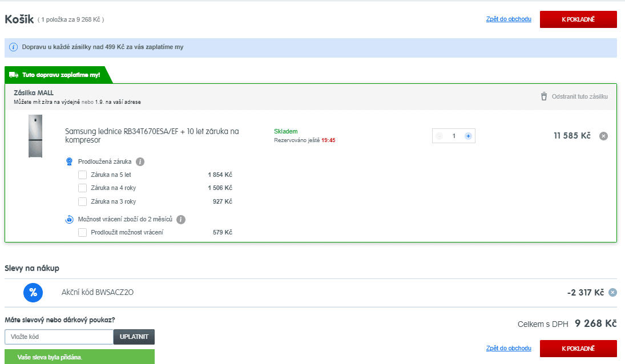The width and height of the screenshot is (625, 364).
Task: Remove the discount code BWSACZ2O with the X
Action: click(x=612, y=293)
